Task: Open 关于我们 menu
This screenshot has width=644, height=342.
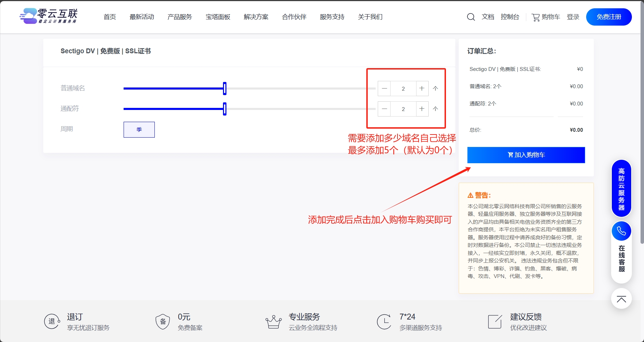Action: click(x=370, y=17)
